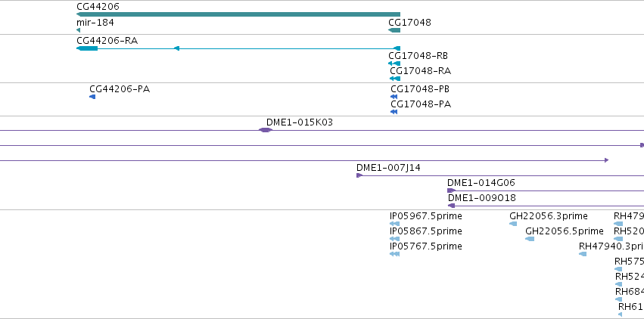Select the IP05867.5prime EST glyph
Screen dimensions: 644x319
pyautogui.click(x=394, y=239)
